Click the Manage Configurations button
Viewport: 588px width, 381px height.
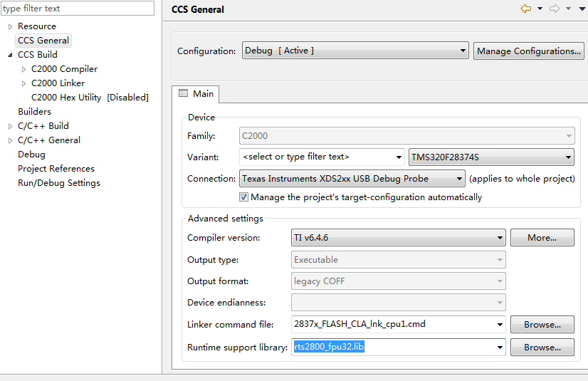click(528, 51)
